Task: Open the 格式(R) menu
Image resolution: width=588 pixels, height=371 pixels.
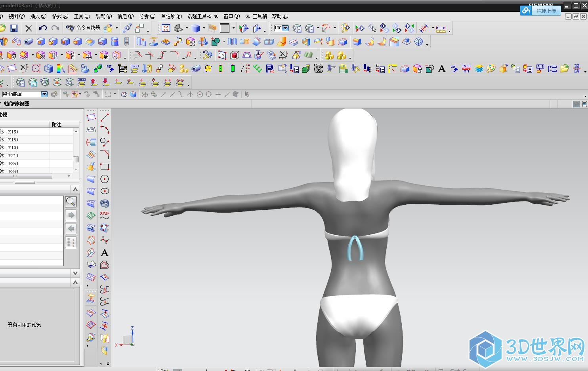Action: tap(60, 16)
